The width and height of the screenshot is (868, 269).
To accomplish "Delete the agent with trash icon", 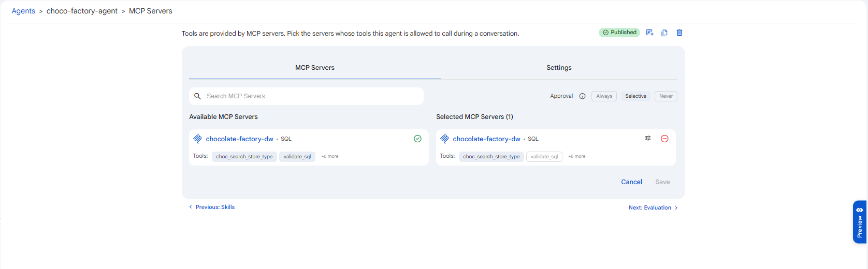I will pos(679,33).
